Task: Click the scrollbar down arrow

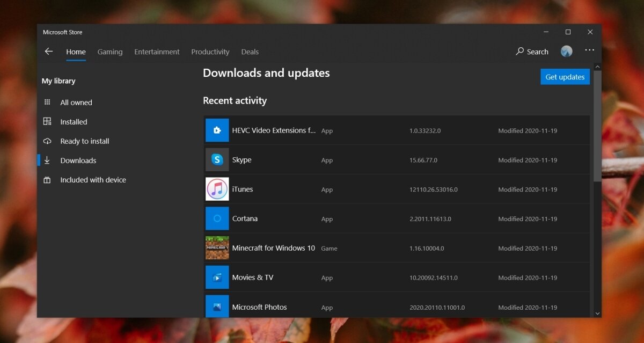Action: point(597,312)
